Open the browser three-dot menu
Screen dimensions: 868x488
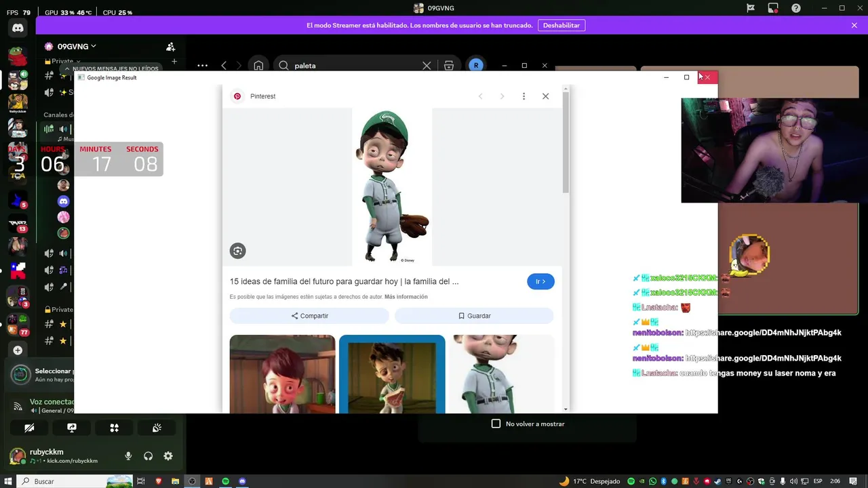pos(202,66)
